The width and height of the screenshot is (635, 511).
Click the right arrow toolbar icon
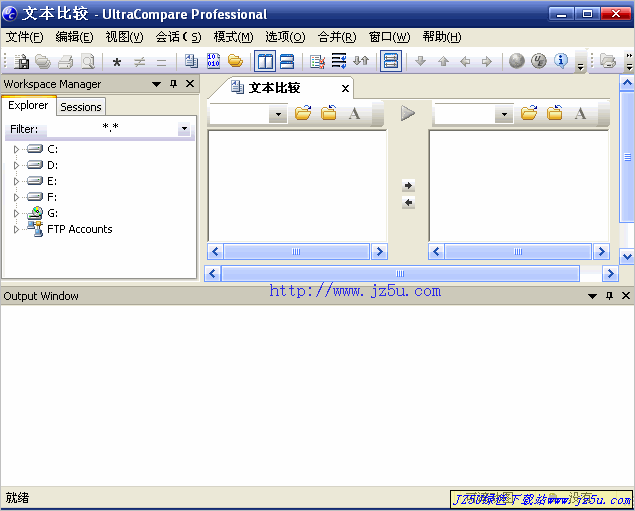[487, 62]
